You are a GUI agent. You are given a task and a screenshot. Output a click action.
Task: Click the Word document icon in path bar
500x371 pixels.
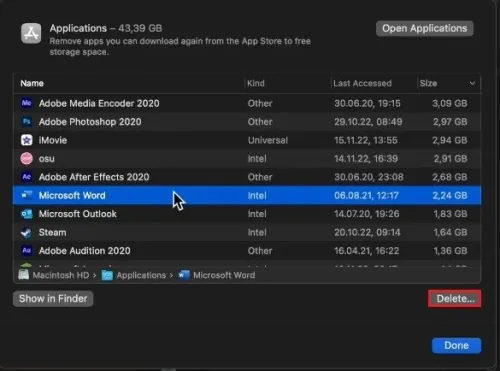tap(184, 275)
